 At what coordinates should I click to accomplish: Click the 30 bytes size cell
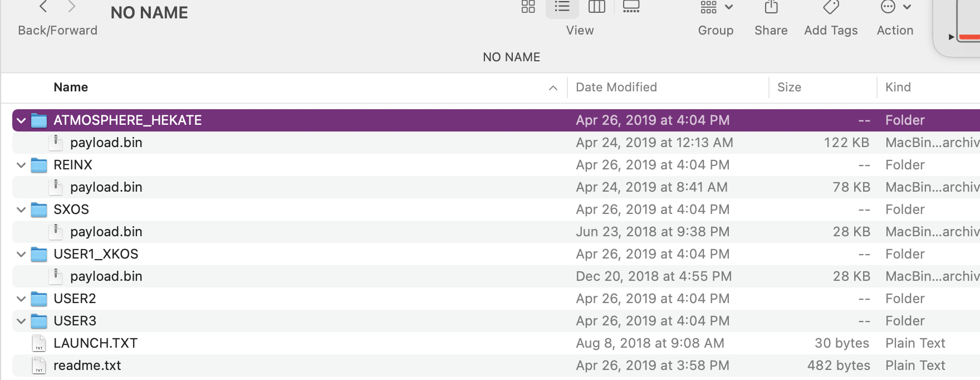click(842, 343)
